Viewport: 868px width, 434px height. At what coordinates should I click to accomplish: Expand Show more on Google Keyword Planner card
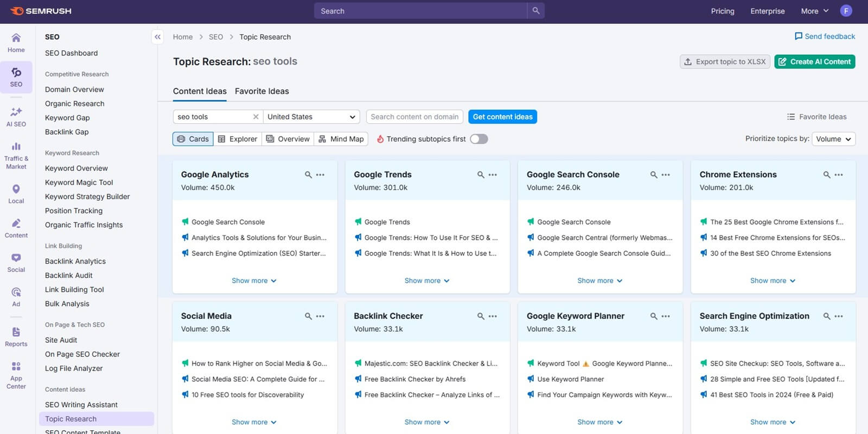(600, 422)
